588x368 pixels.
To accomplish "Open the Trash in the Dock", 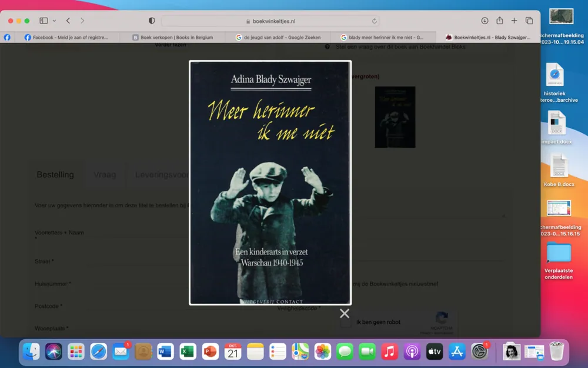I will [557, 351].
